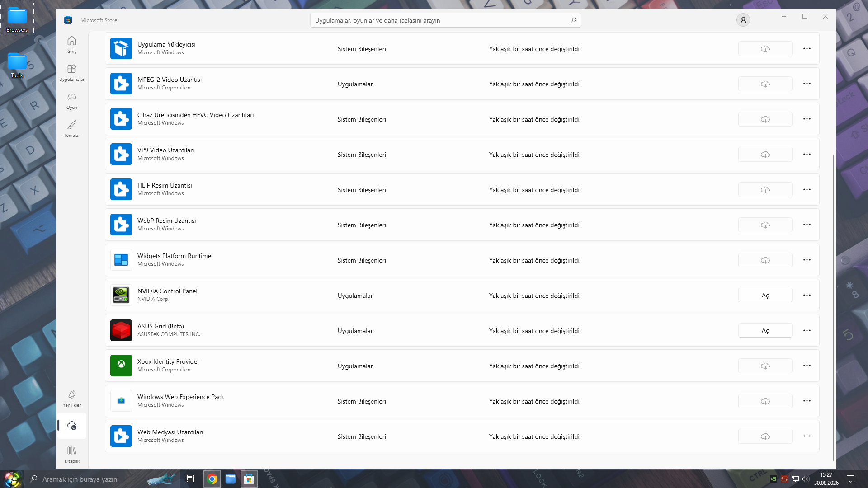The height and width of the screenshot is (488, 868).
Task: Open the Yenilikler section in sidebar
Action: pyautogui.click(x=72, y=399)
